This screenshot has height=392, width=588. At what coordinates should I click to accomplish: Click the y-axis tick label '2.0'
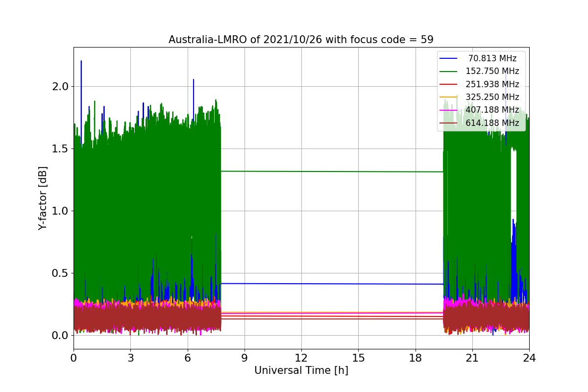point(61,87)
